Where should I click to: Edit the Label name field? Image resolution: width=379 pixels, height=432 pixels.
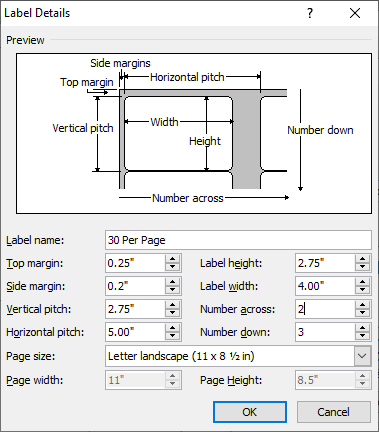click(238, 240)
